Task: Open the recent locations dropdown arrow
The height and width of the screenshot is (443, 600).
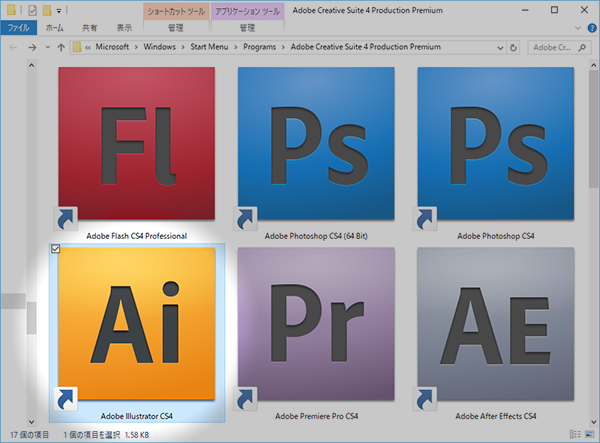Action: click(x=47, y=47)
